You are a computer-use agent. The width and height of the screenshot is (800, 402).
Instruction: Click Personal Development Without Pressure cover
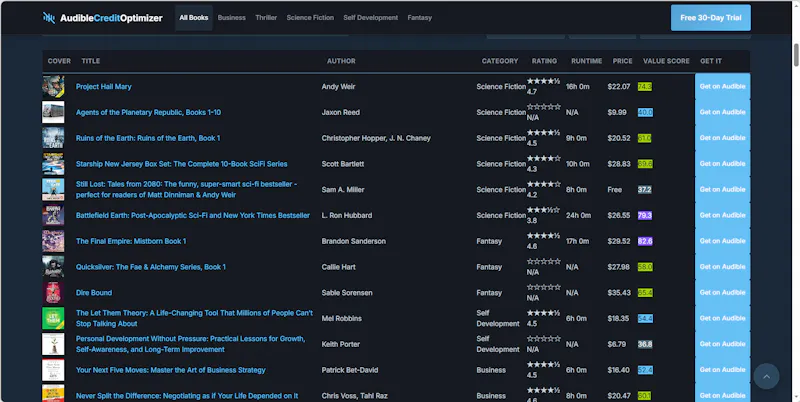coord(53,344)
